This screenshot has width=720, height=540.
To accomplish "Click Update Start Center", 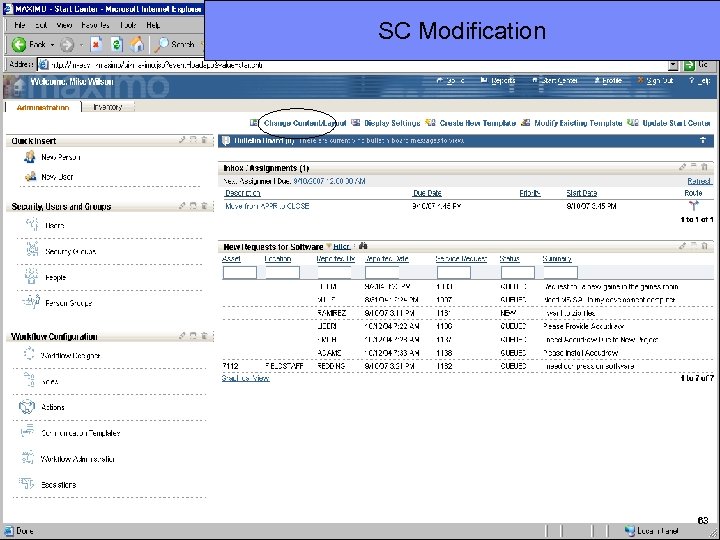I will pyautogui.click(x=676, y=123).
